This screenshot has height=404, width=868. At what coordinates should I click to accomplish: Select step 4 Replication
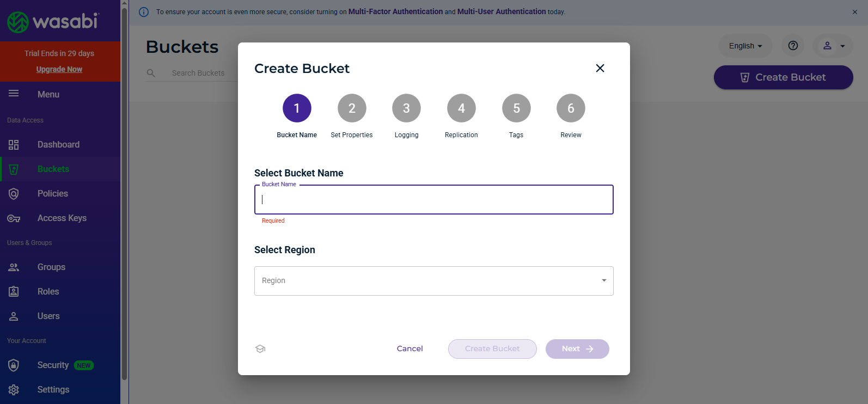point(461,108)
